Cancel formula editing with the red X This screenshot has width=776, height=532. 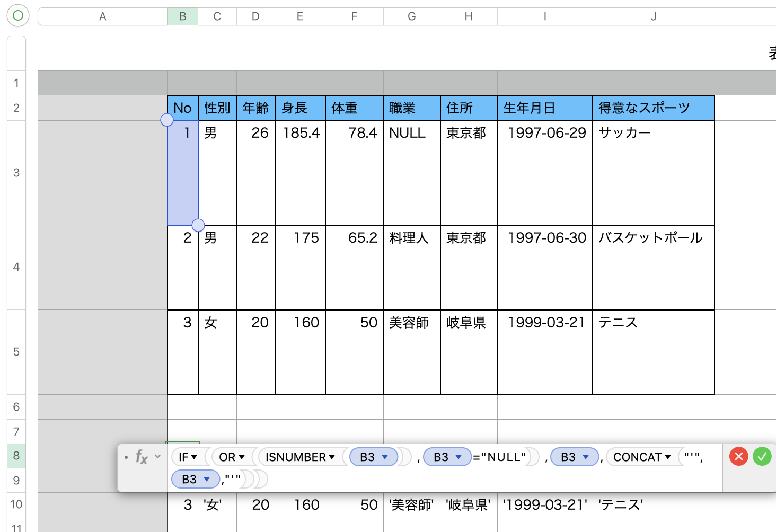pyautogui.click(x=738, y=456)
